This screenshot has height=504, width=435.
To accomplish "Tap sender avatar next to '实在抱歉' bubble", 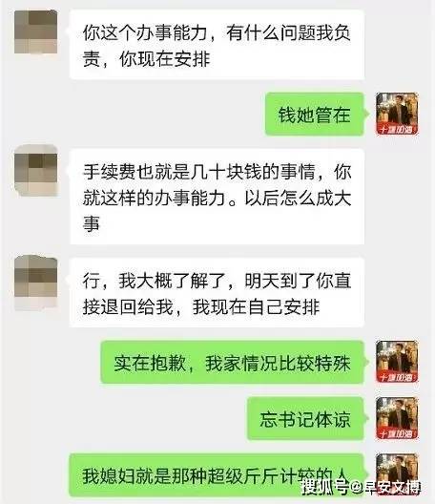I will click(397, 362).
